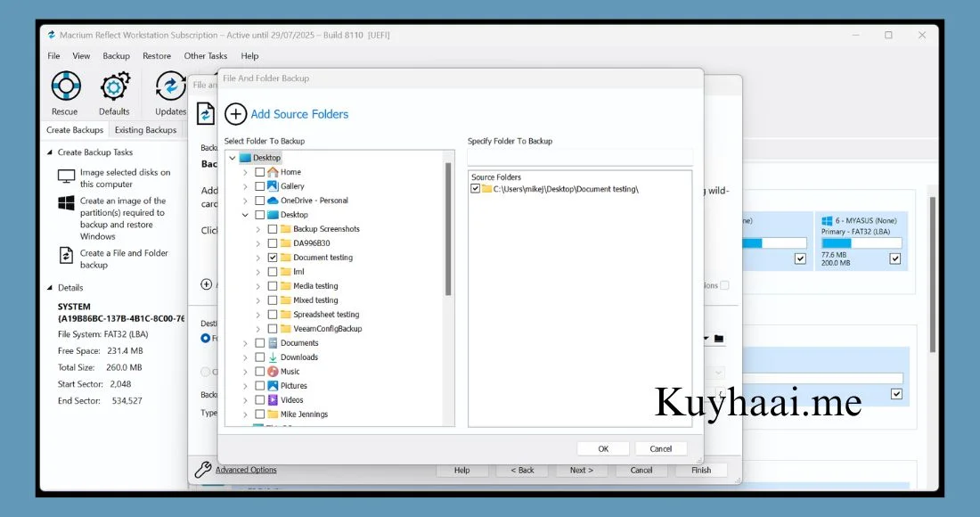Click the Gallery icon in folder tree

point(273,185)
